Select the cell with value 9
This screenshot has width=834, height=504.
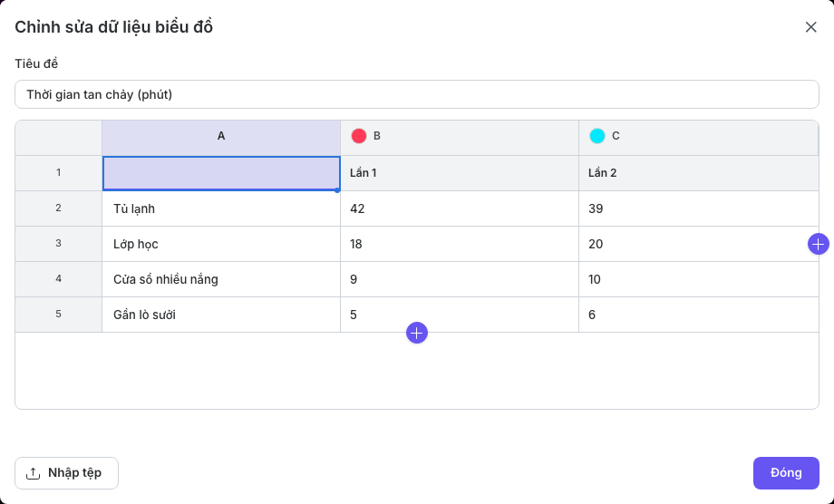pos(460,279)
